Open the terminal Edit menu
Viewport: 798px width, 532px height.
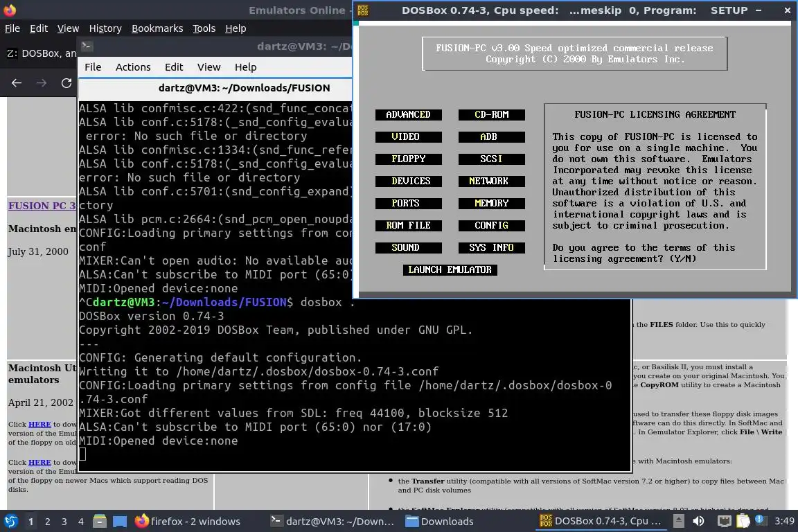(x=174, y=67)
